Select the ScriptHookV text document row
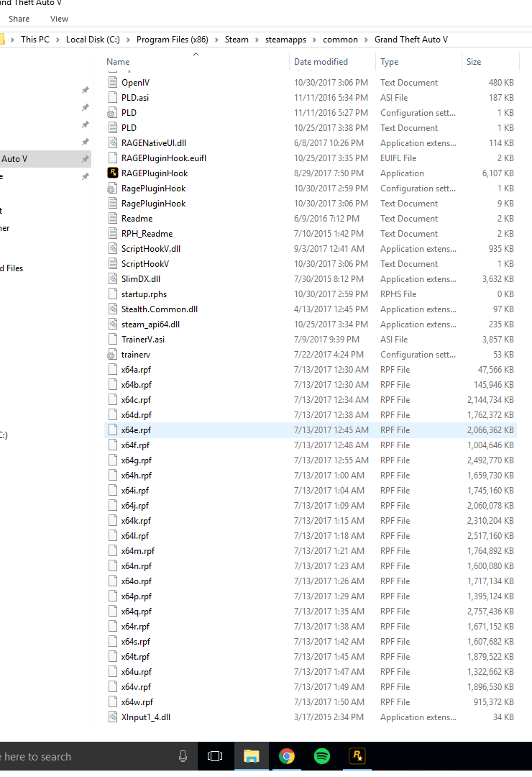The height and width of the screenshot is (777, 532). 311,263
